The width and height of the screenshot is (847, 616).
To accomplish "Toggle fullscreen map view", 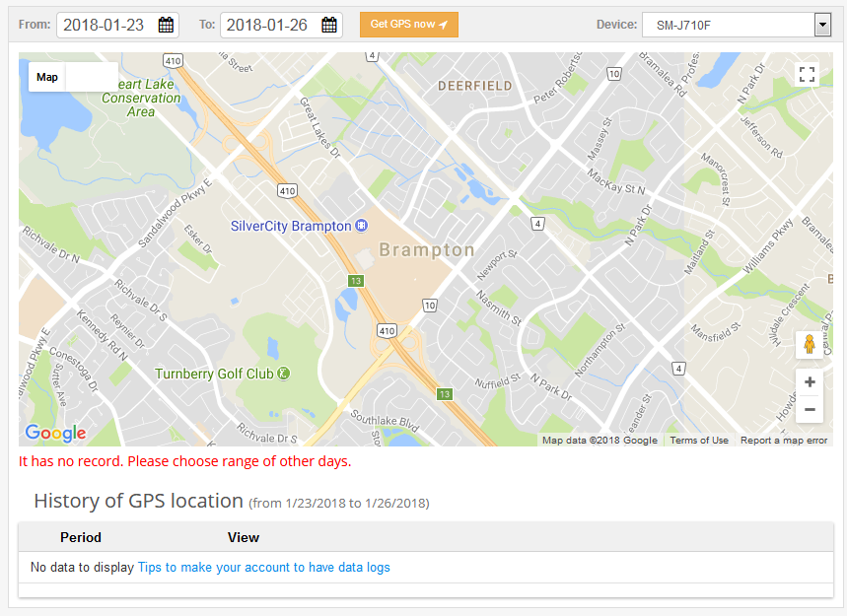I will [807, 74].
